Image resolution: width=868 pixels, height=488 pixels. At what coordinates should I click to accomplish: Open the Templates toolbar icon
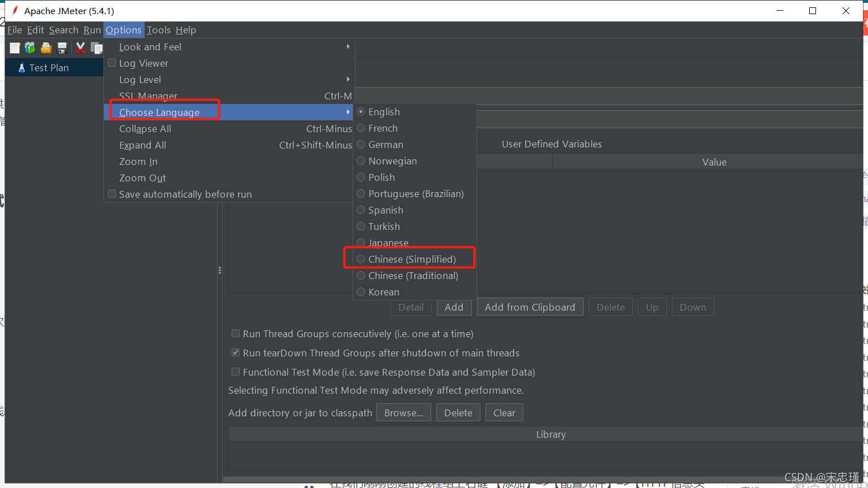pos(30,48)
